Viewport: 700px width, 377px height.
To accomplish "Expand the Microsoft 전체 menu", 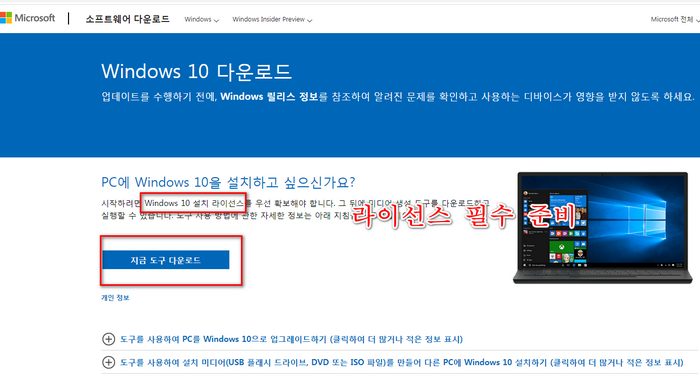I will coord(675,19).
